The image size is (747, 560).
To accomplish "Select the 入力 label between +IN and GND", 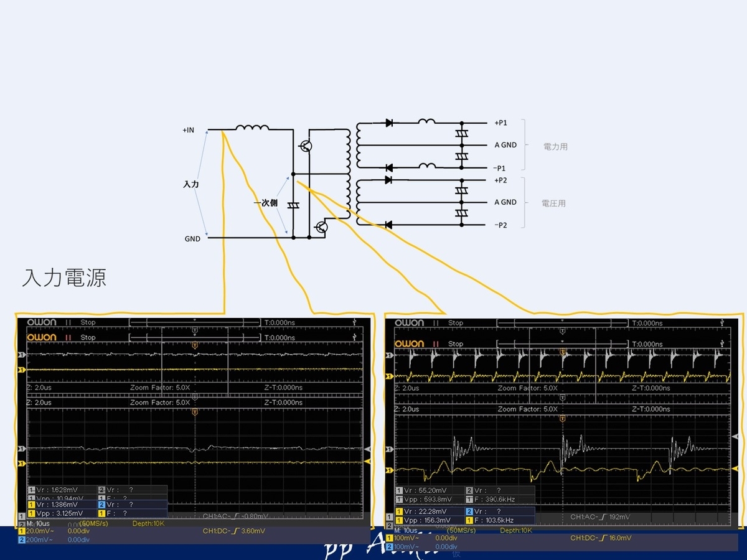I will pos(190,185).
